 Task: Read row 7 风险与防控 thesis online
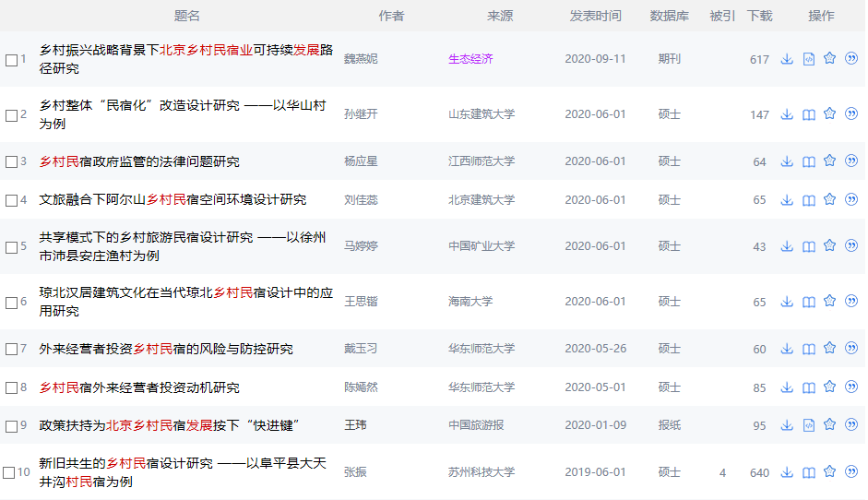coord(809,349)
